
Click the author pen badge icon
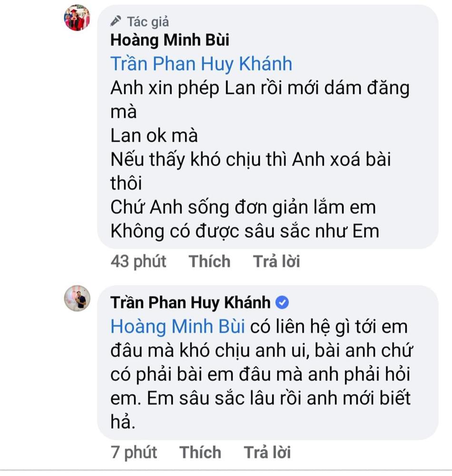click(116, 20)
